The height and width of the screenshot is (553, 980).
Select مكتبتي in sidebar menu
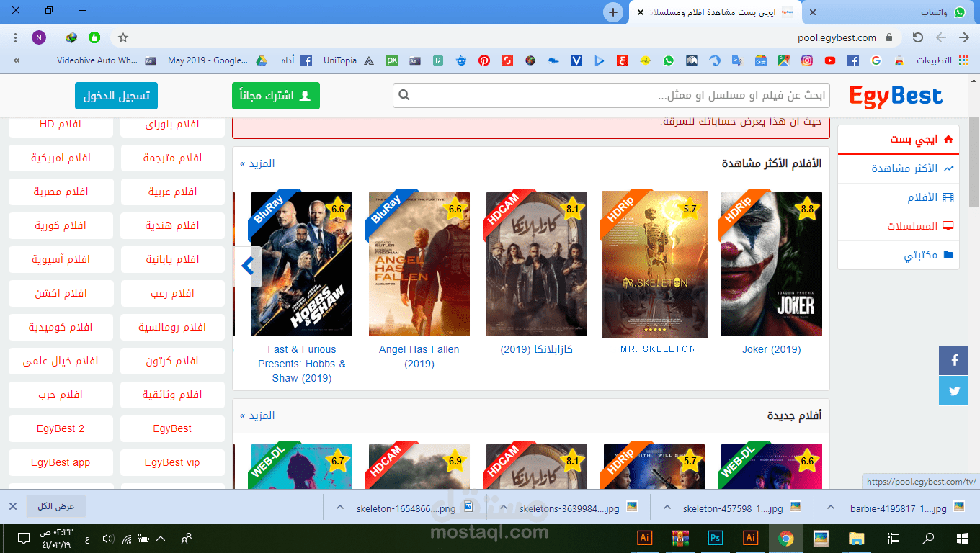(x=899, y=255)
